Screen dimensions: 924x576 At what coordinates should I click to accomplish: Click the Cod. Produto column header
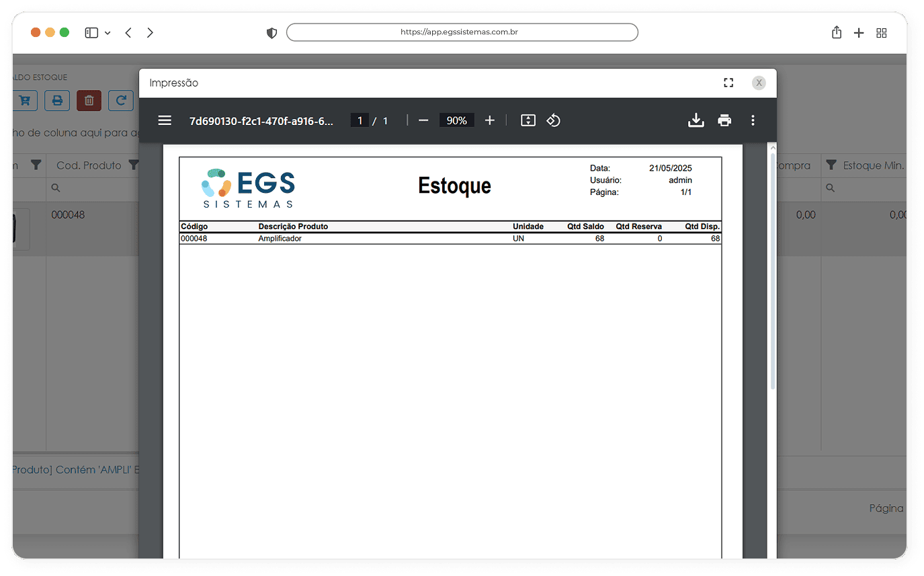pos(89,165)
